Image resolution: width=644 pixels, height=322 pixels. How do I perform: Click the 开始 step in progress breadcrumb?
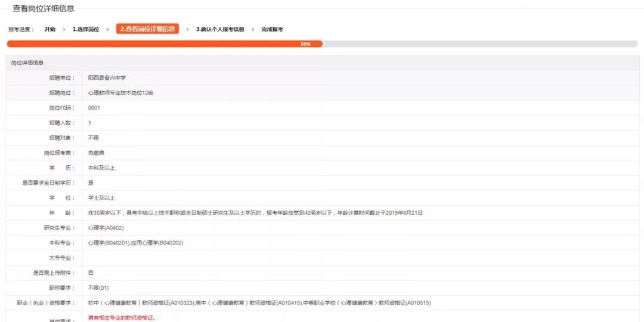49,29
